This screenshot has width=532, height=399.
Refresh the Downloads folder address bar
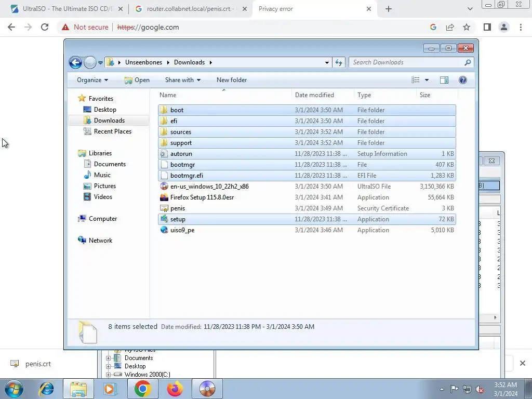pyautogui.click(x=339, y=62)
